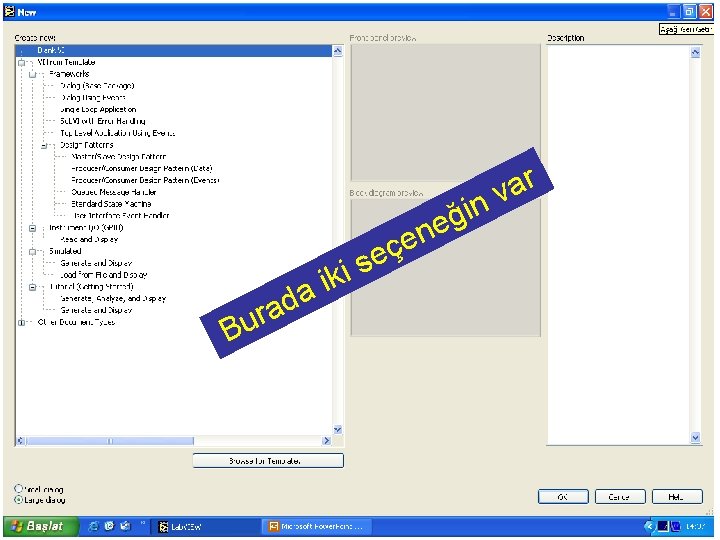720x540 pixels.
Task: Click the Front panel preview area
Action: [x=445, y=112]
